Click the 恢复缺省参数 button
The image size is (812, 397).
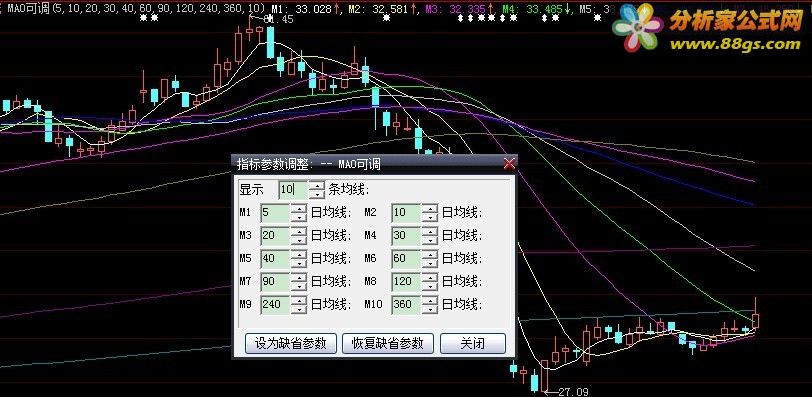point(388,343)
